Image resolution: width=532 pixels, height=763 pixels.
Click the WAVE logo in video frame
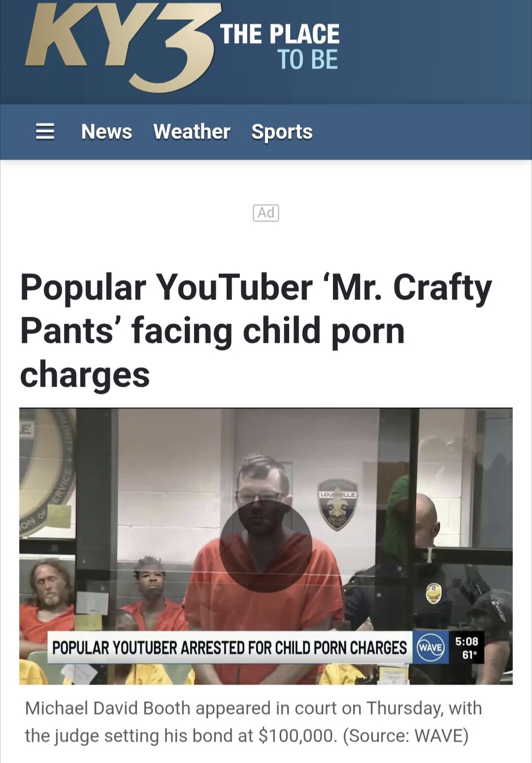(430, 647)
